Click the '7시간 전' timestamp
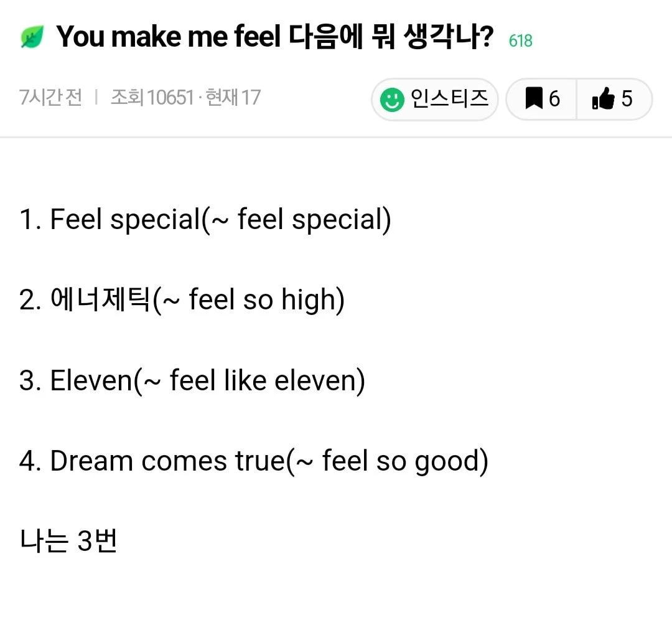This screenshot has height=620, width=672. (50, 98)
